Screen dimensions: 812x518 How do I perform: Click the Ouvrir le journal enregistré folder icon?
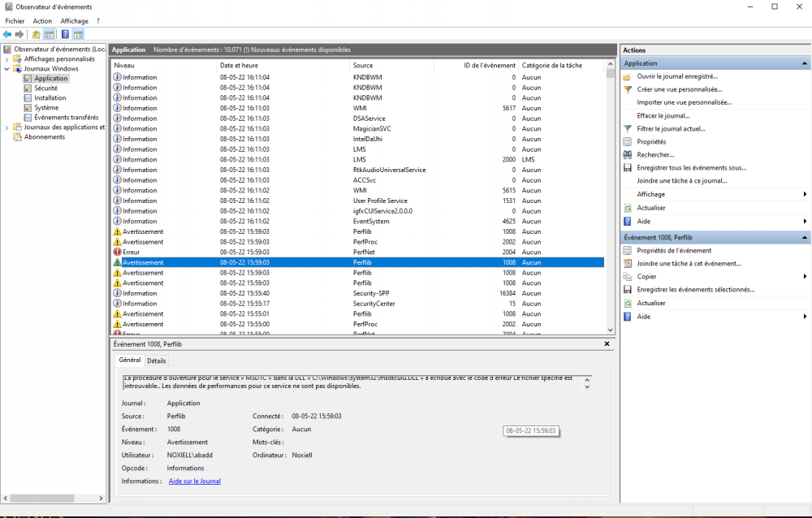627,76
